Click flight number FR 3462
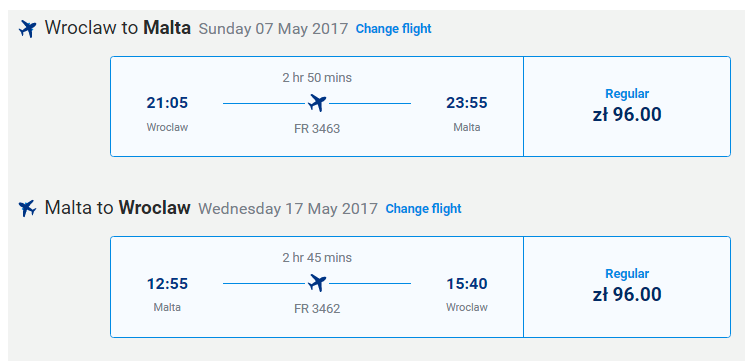This screenshot has height=364, width=753. (317, 309)
